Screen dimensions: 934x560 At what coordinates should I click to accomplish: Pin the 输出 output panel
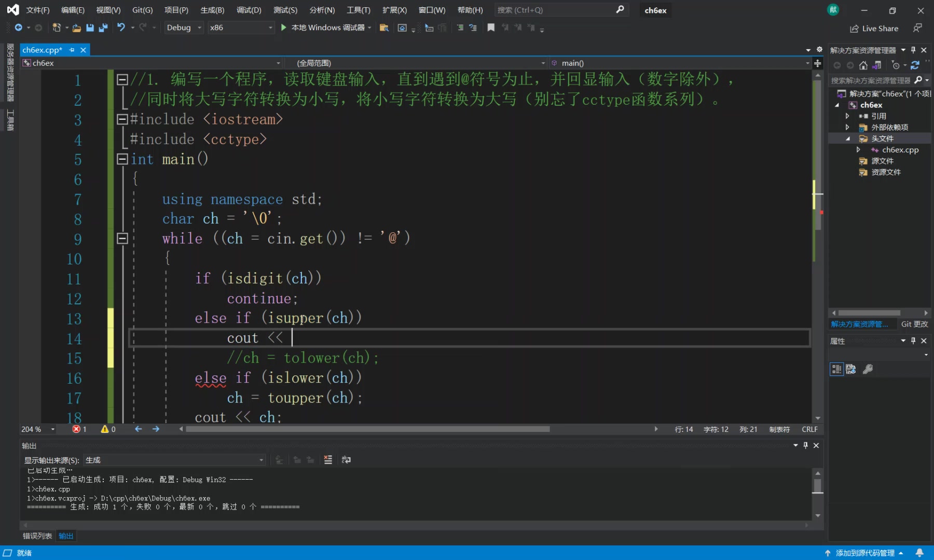coord(806,445)
